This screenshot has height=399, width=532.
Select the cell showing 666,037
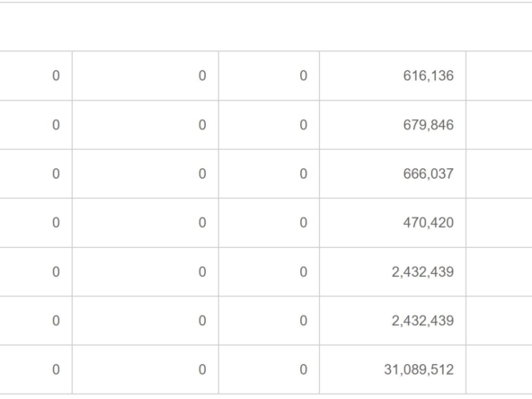point(393,173)
